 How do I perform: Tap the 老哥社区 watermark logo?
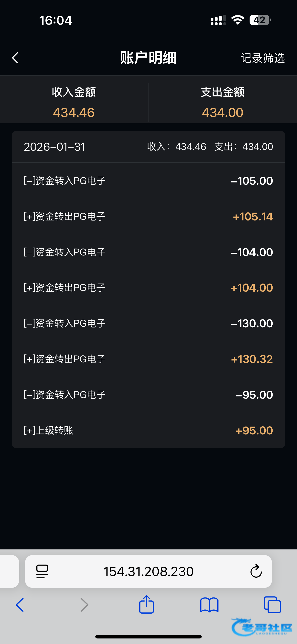262,627
